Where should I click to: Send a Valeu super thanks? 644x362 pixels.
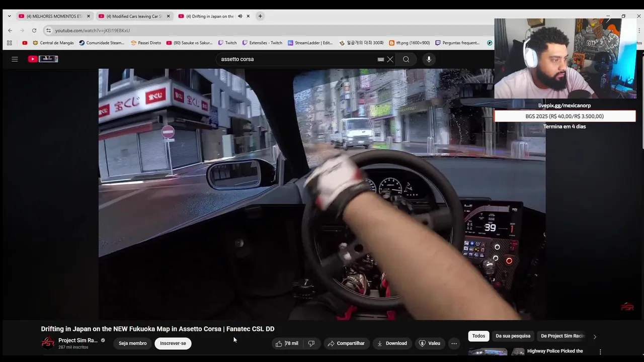click(429, 343)
